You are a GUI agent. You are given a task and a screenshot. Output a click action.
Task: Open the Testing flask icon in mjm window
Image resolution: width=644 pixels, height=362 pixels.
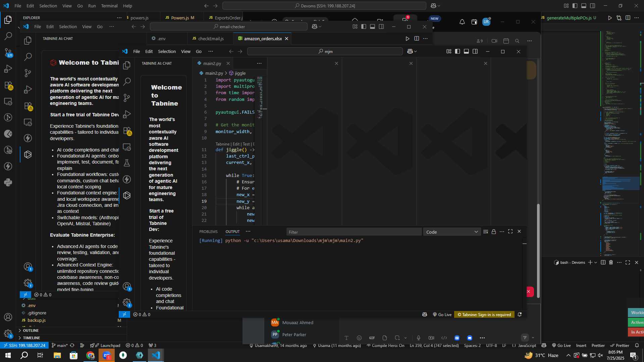tap(127, 163)
